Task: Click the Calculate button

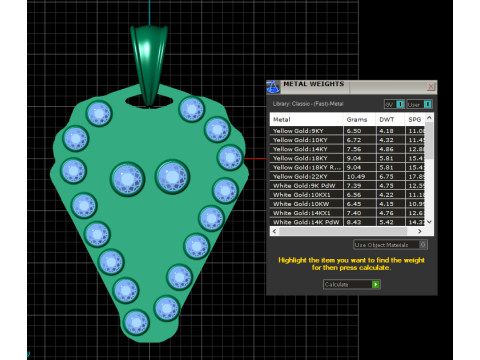Action: (x=352, y=284)
